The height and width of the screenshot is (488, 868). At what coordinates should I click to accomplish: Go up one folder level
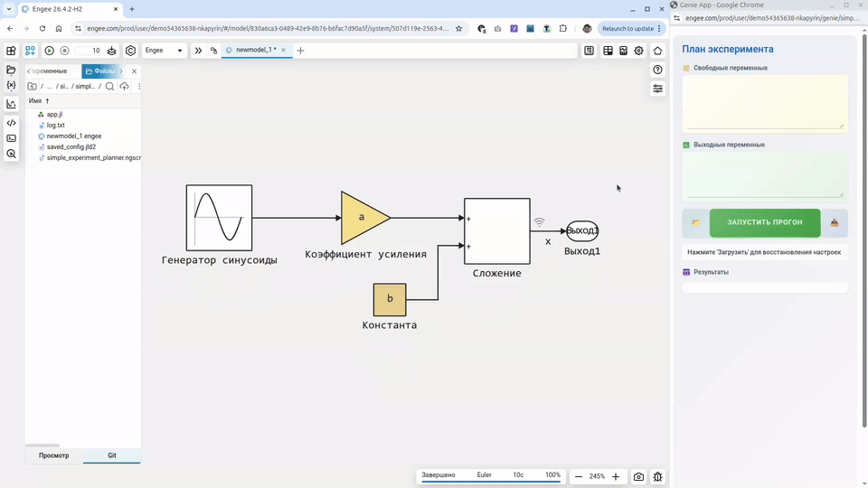[x=33, y=87]
